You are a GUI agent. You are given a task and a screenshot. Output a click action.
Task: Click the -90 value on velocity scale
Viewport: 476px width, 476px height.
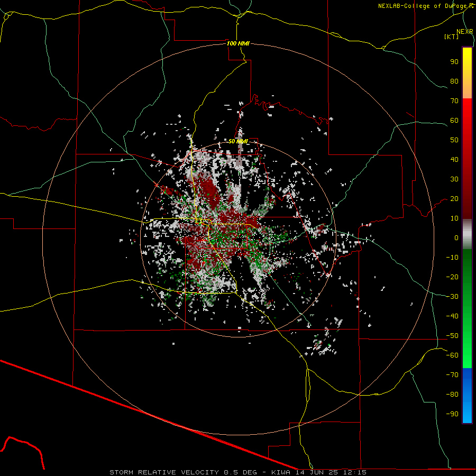[452, 414]
